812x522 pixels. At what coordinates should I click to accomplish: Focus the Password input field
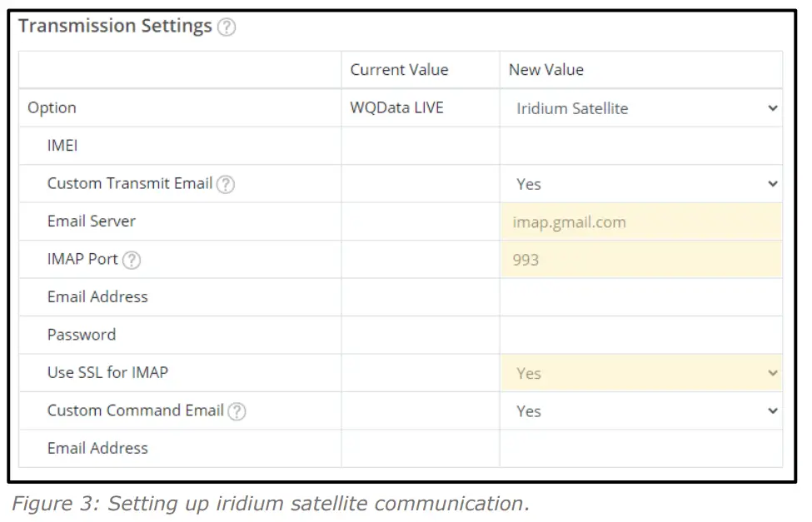[641, 336]
